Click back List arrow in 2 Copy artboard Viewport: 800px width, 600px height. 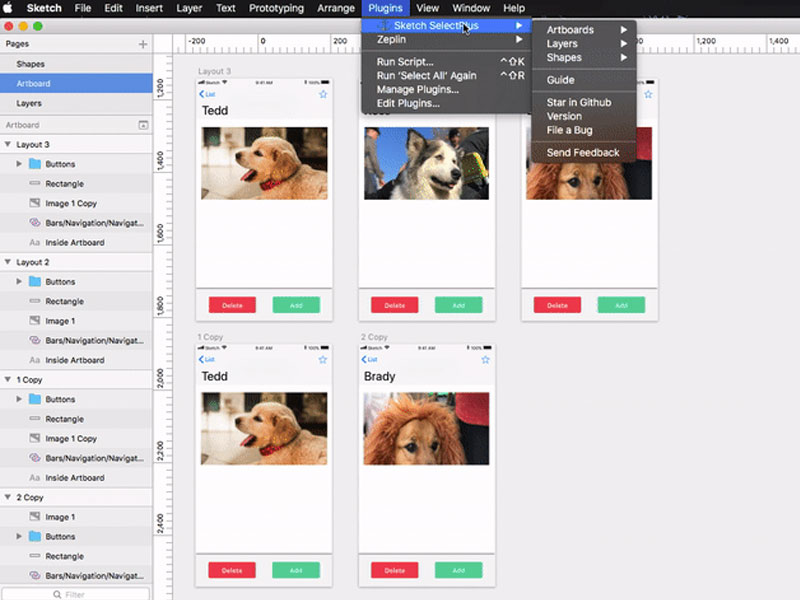369,360
